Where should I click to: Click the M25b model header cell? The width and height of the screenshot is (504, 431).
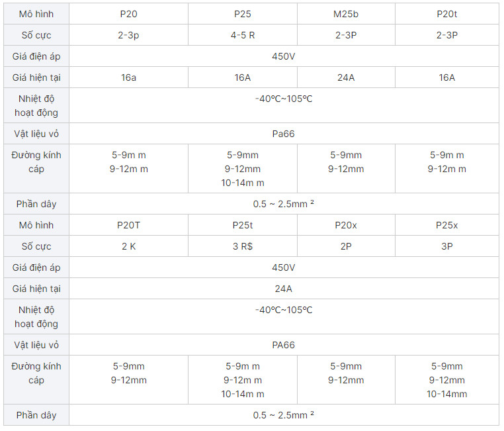coord(346,14)
